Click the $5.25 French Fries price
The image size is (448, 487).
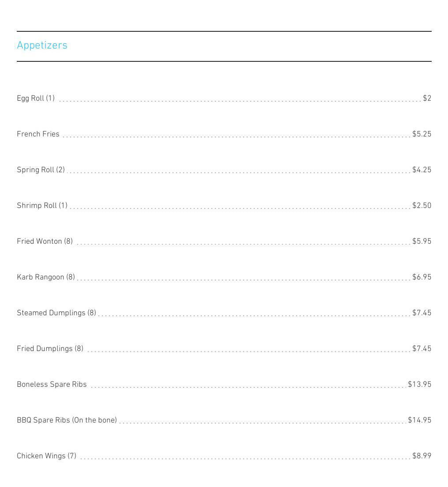coord(422,134)
